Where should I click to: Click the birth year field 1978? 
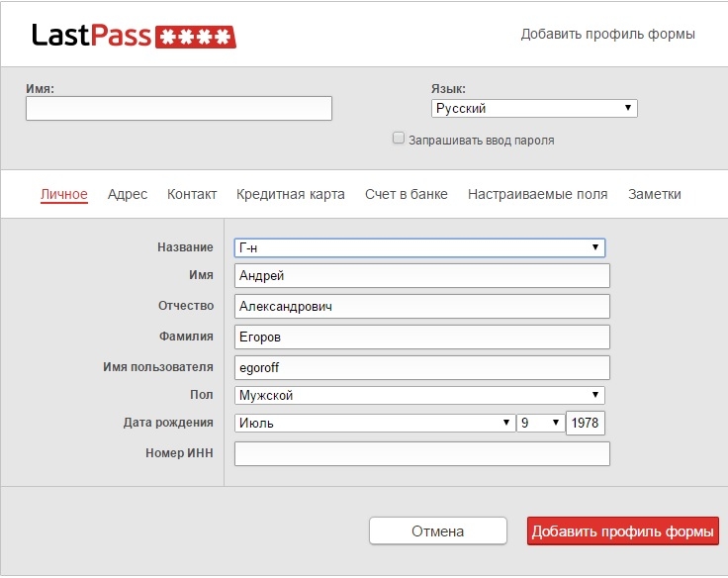pos(586,423)
